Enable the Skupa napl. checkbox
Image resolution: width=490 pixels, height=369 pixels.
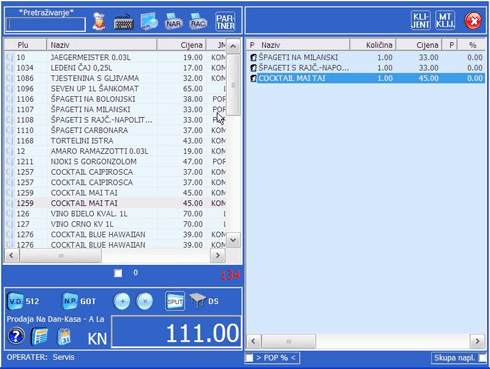482,358
